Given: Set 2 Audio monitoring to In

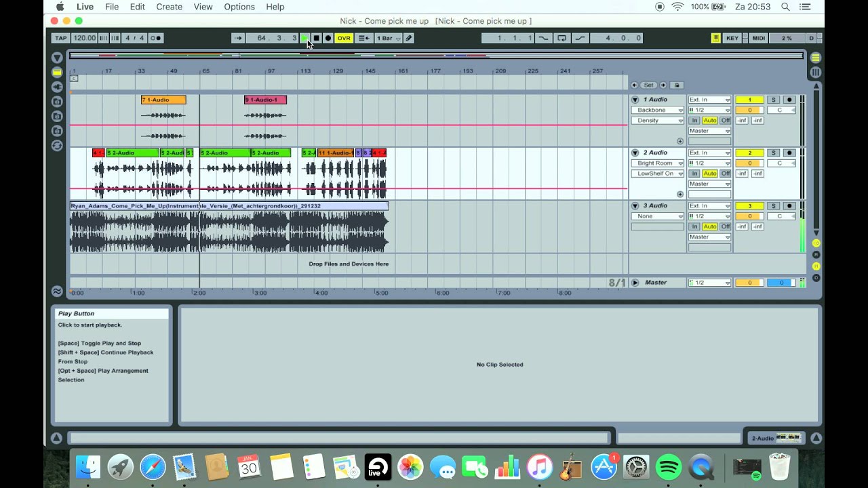Looking at the screenshot, I should tap(694, 174).
